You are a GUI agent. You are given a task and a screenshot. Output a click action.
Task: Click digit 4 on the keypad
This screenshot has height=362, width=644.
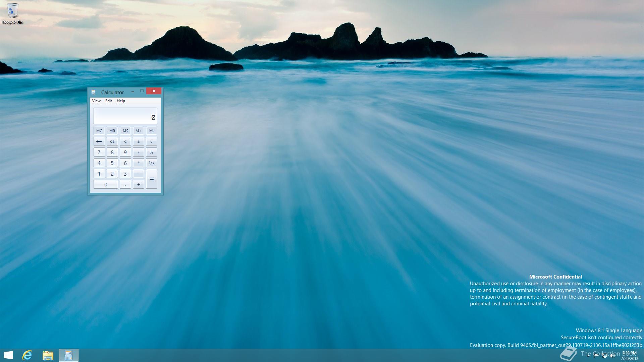(x=99, y=163)
